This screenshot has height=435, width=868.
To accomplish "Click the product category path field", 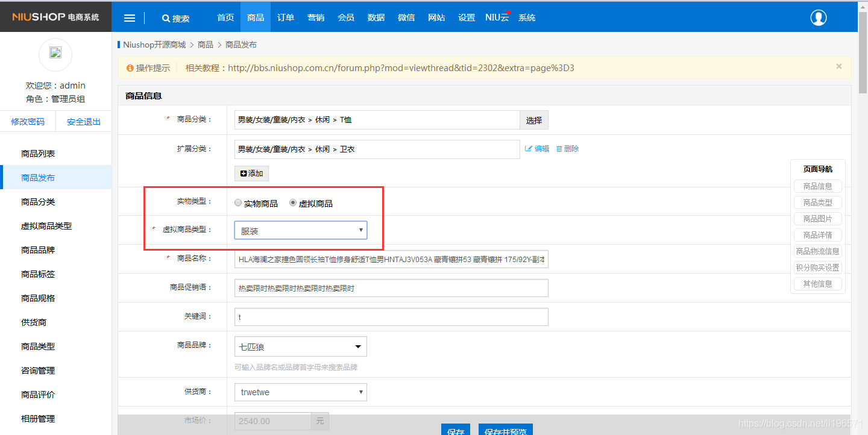I will coord(377,120).
